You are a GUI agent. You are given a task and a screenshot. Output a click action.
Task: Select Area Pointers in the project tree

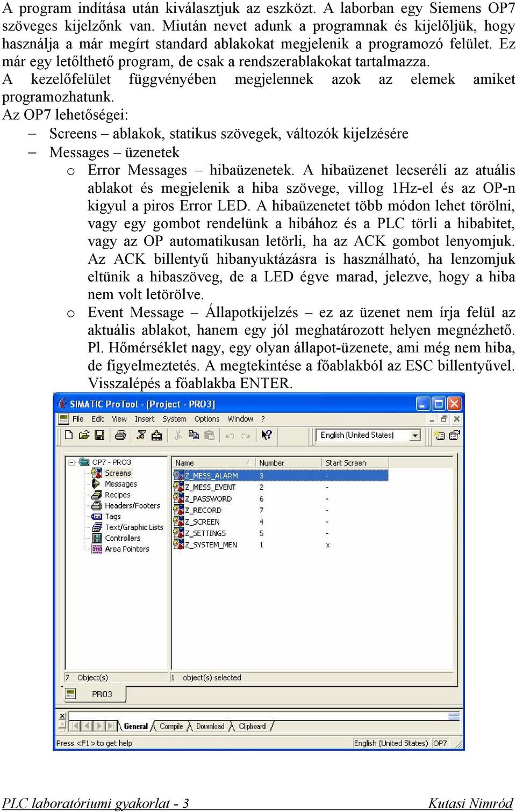[x=127, y=549]
